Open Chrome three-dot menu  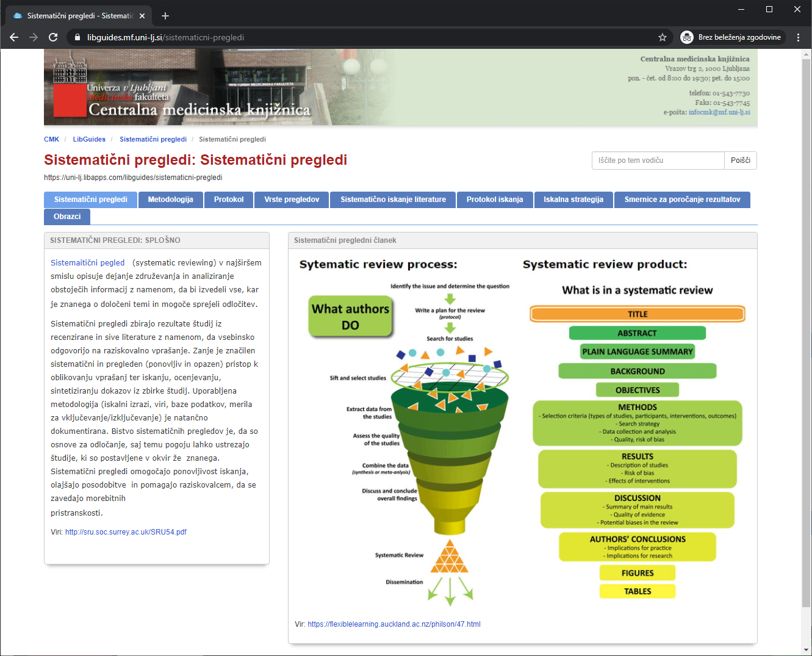[x=798, y=37]
